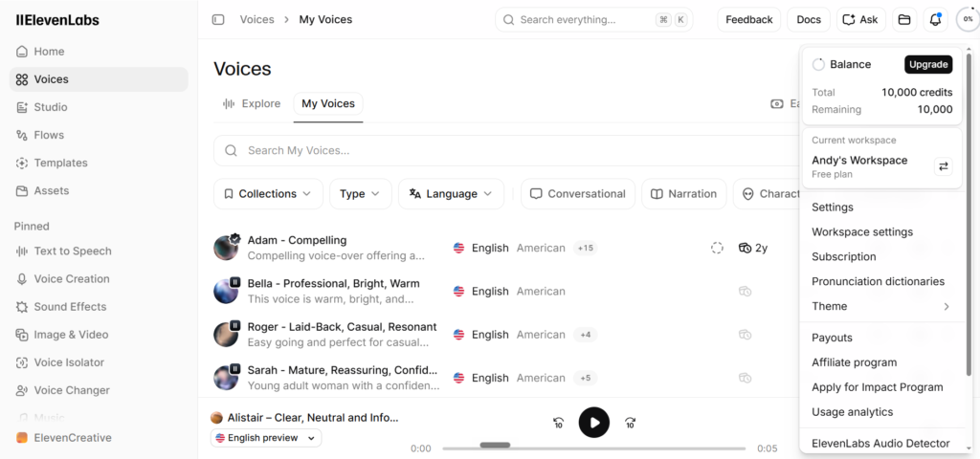Open Studio in the sidebar
Viewport: 980px width, 459px height.
click(99, 107)
